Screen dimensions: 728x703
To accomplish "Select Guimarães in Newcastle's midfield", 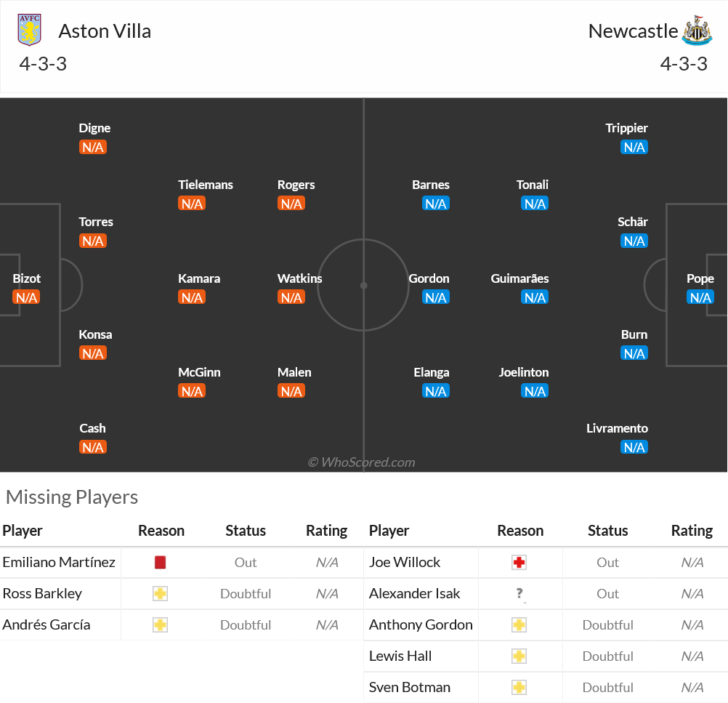I will (519, 278).
